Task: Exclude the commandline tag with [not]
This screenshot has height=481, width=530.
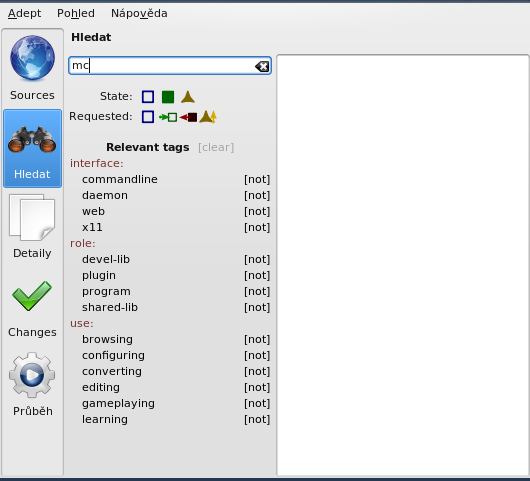Action: pos(257,179)
